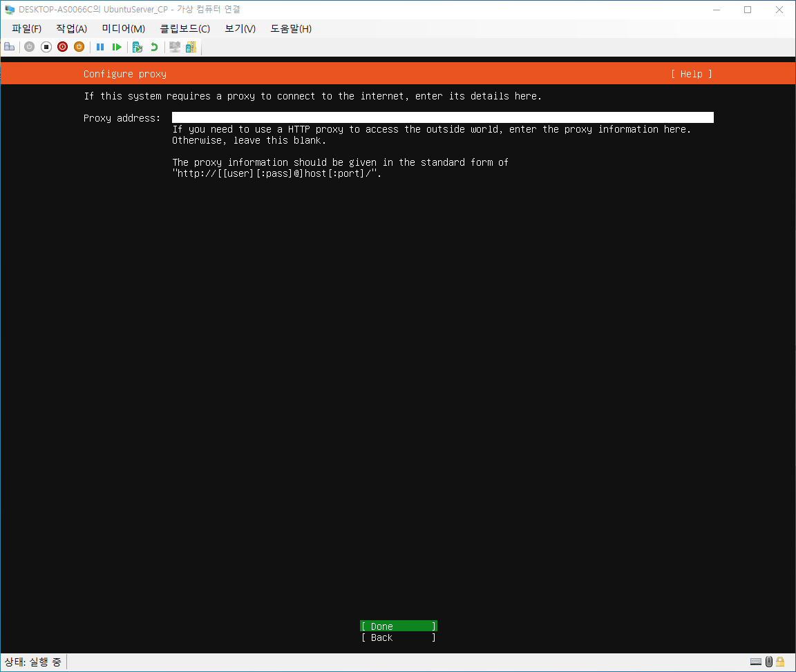Click the 'Configure proxy' header title

point(125,74)
